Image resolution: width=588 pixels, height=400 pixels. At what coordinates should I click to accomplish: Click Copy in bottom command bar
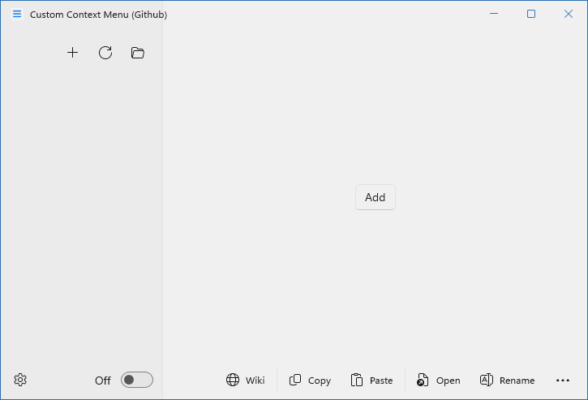pyautogui.click(x=310, y=380)
